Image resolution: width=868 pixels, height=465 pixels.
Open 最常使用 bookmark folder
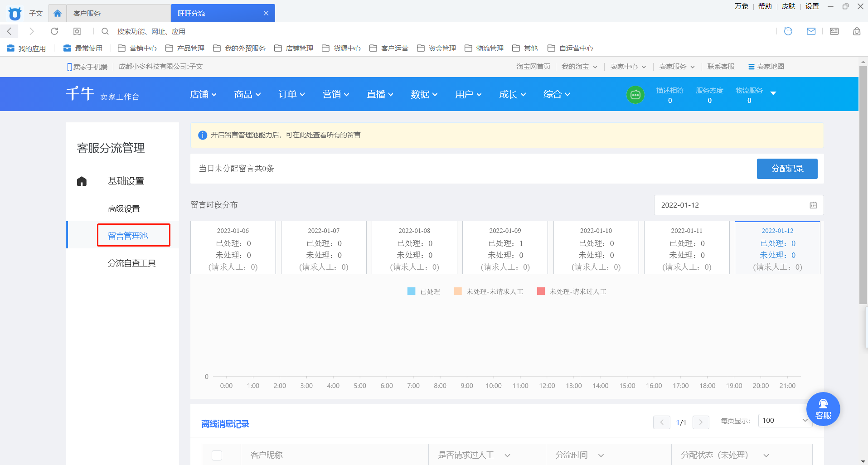[83, 48]
